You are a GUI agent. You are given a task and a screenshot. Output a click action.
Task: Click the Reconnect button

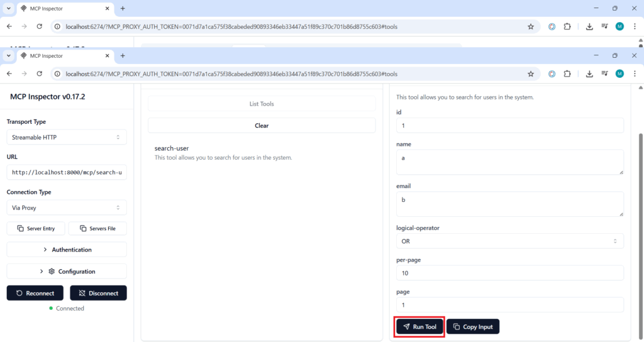coord(35,293)
